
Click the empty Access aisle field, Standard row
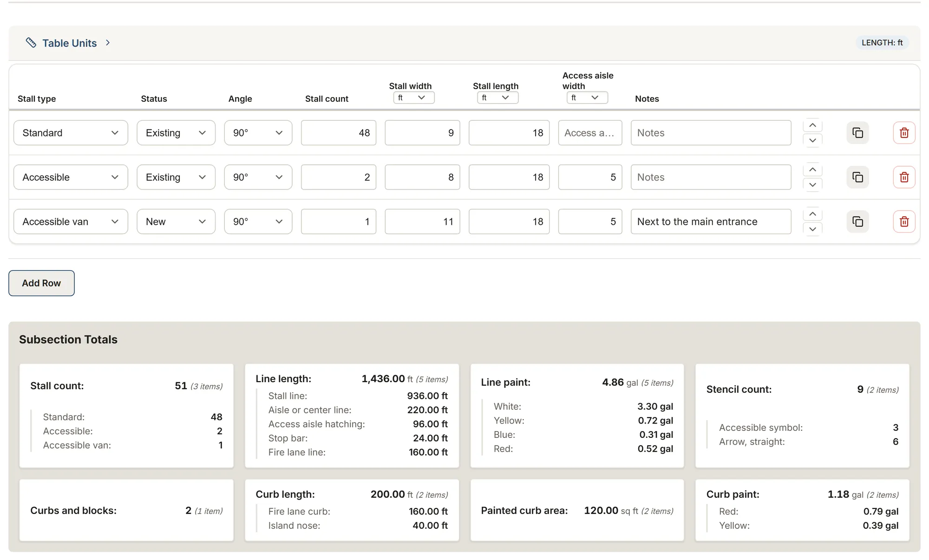(590, 133)
